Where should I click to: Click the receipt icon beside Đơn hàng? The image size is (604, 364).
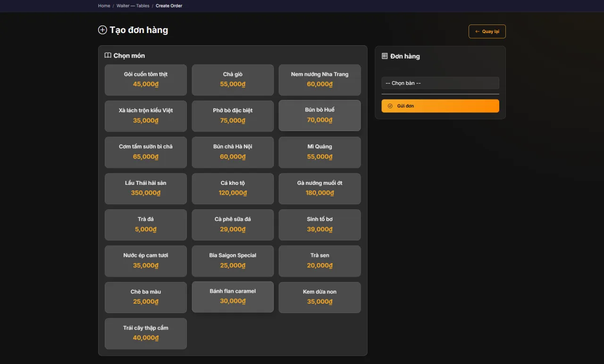point(385,56)
